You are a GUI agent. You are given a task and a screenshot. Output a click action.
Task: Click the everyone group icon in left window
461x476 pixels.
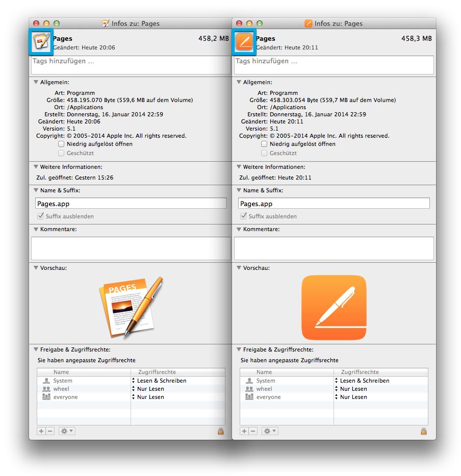(46, 397)
